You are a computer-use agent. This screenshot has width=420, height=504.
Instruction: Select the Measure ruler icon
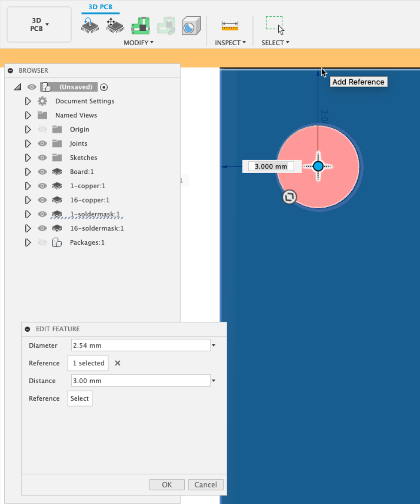point(230,25)
